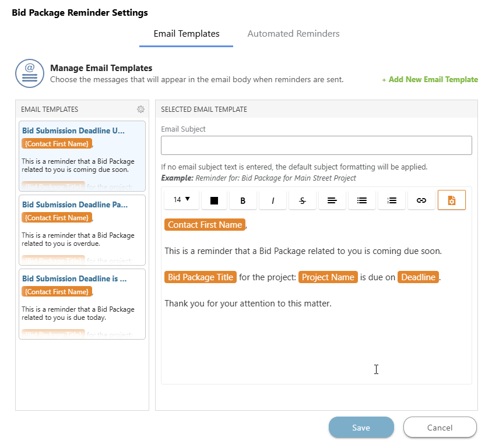Click the Project Name tag in editor
The height and width of the screenshot is (448, 492).
coord(328,277)
